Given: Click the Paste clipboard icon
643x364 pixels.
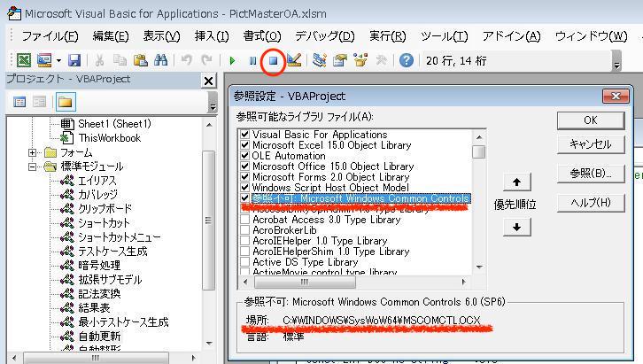Looking at the screenshot, I should coord(140,60).
